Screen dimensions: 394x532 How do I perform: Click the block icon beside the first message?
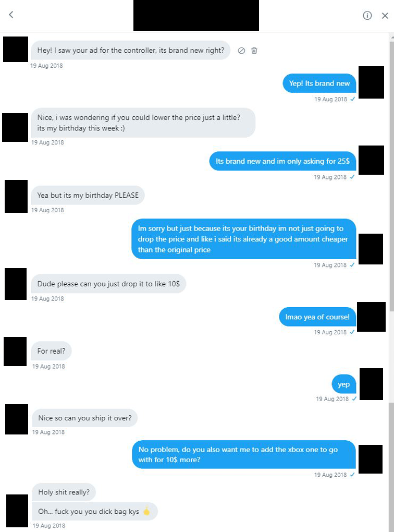241,50
